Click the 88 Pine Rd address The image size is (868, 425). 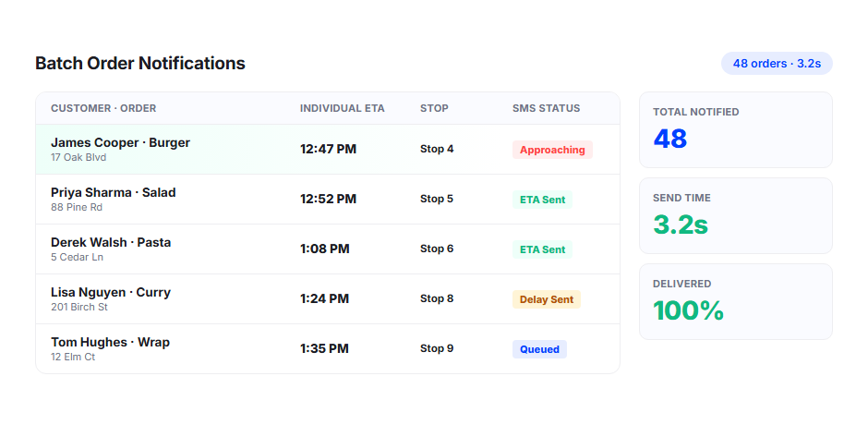tap(77, 207)
